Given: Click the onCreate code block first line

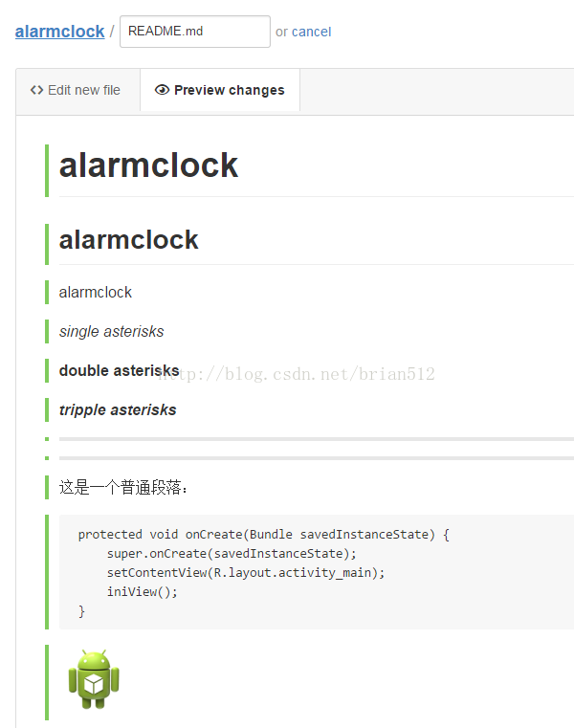Looking at the screenshot, I should click(263, 535).
